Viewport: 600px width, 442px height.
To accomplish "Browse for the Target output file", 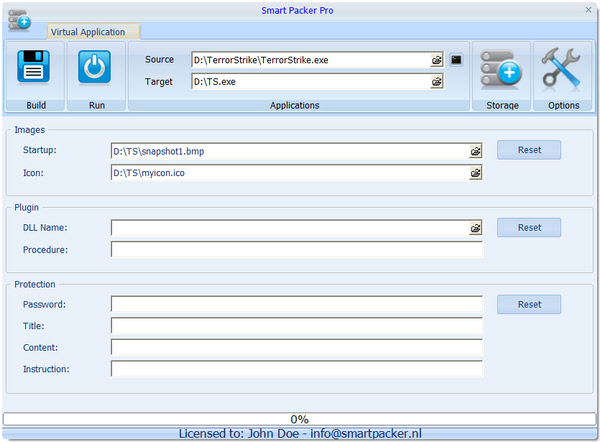I will (437, 82).
